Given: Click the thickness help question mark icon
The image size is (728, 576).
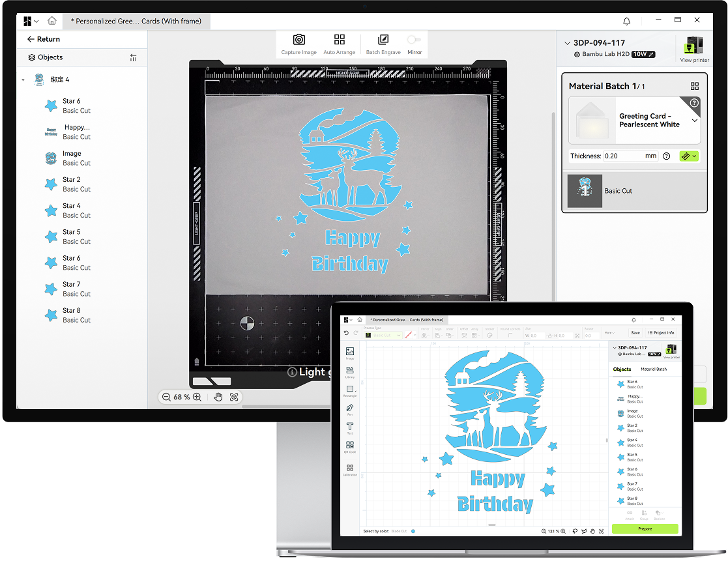Looking at the screenshot, I should pos(666,156).
